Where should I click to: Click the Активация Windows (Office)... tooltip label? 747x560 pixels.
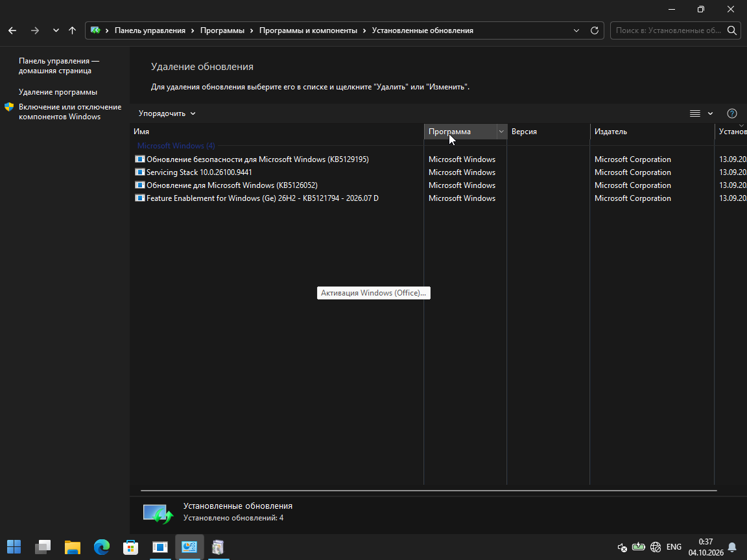[x=373, y=293]
